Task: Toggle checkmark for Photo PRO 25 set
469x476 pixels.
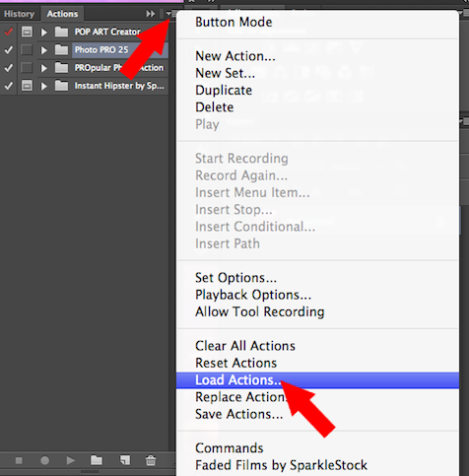Action: (x=9, y=50)
